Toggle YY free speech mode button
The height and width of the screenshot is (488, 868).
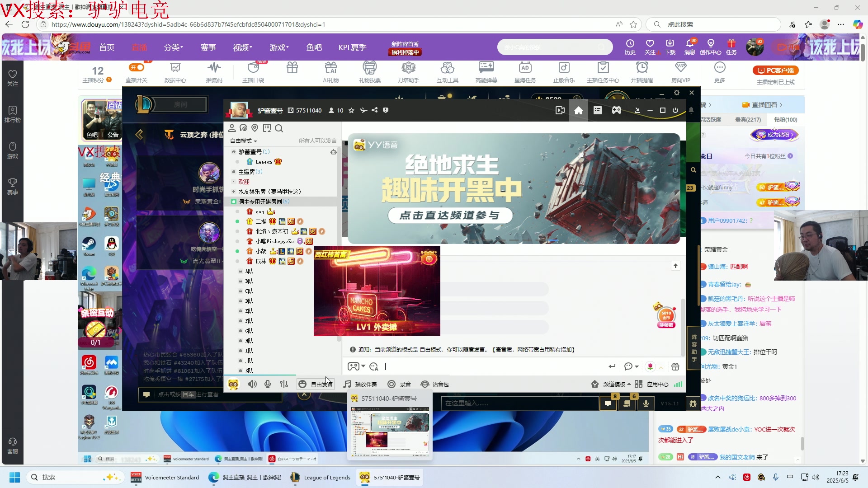coord(316,384)
